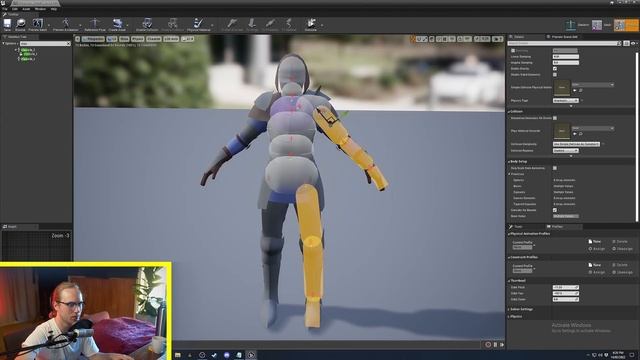Open the Window menu
Screen dimensions: 640x360
40,9
